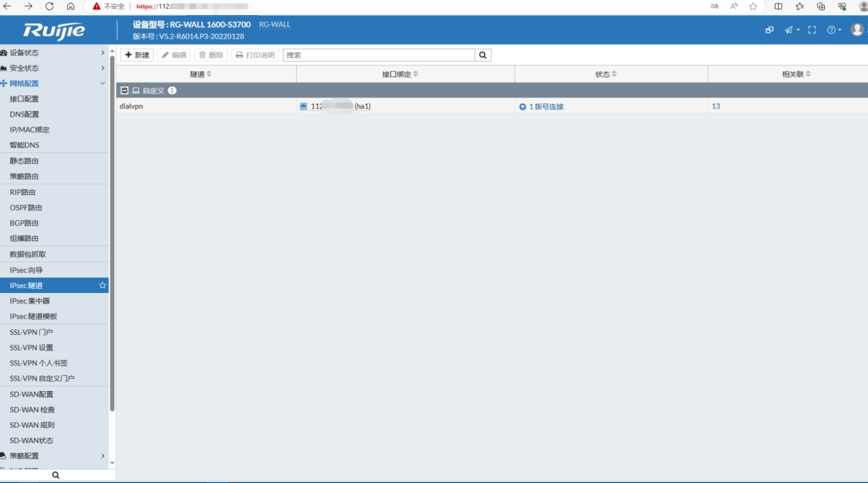Click the overlapping windows icon in header
Screen dimensions: 868x483
click(x=769, y=30)
